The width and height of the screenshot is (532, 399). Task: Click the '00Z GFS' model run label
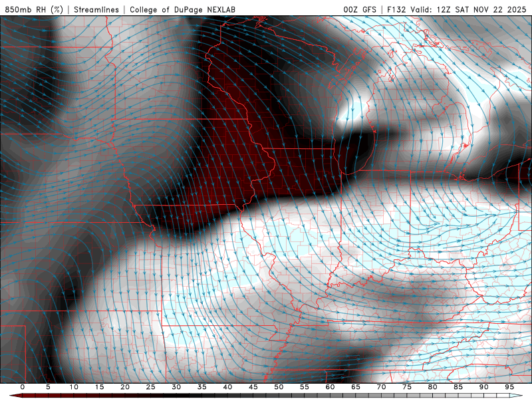click(x=360, y=9)
